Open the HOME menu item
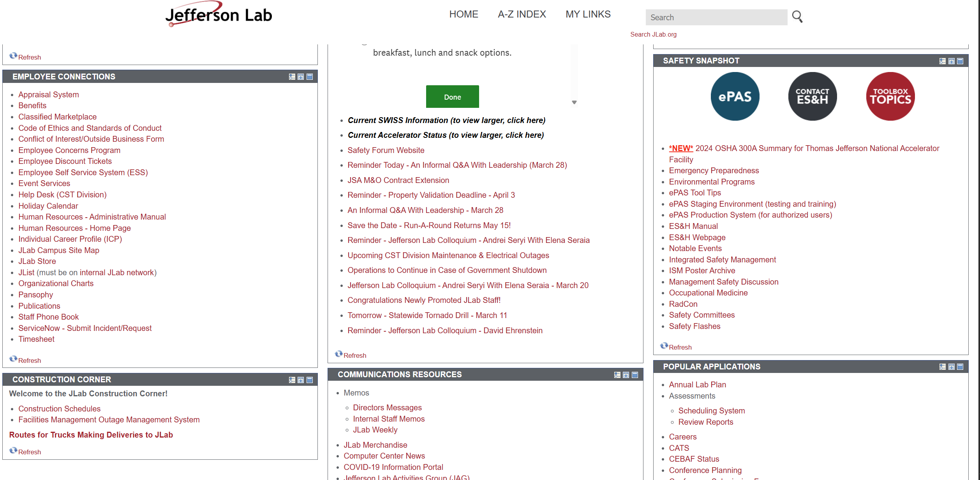The height and width of the screenshot is (480, 980). click(464, 14)
